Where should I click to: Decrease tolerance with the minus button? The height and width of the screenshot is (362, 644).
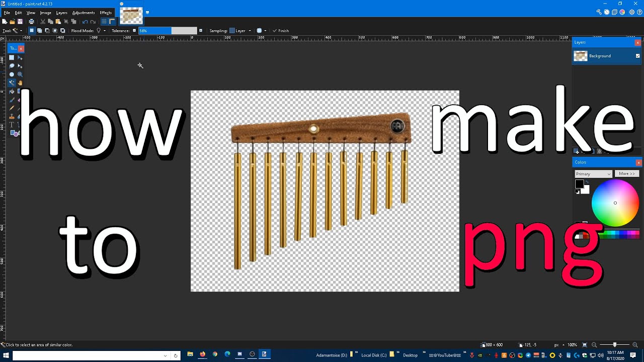(x=134, y=31)
